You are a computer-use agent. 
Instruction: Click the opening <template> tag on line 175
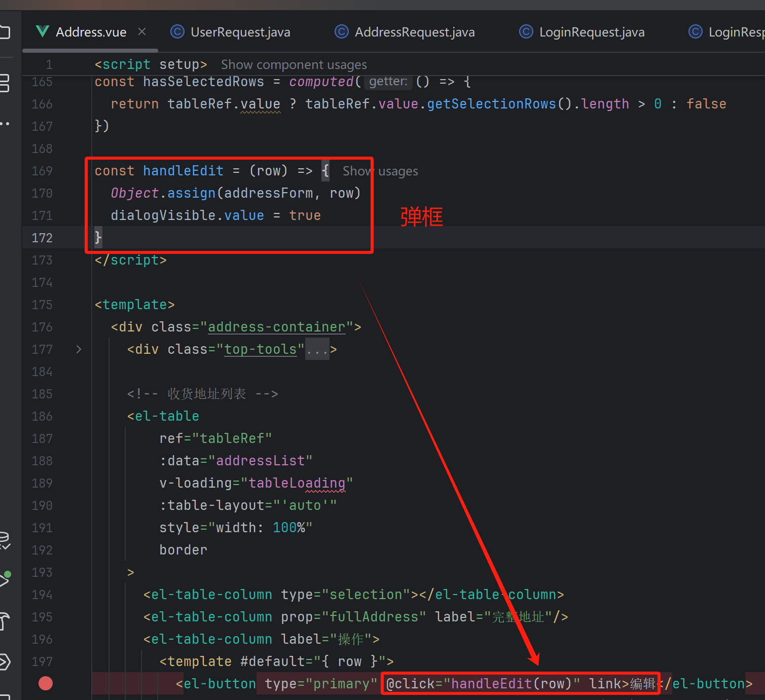click(x=135, y=305)
